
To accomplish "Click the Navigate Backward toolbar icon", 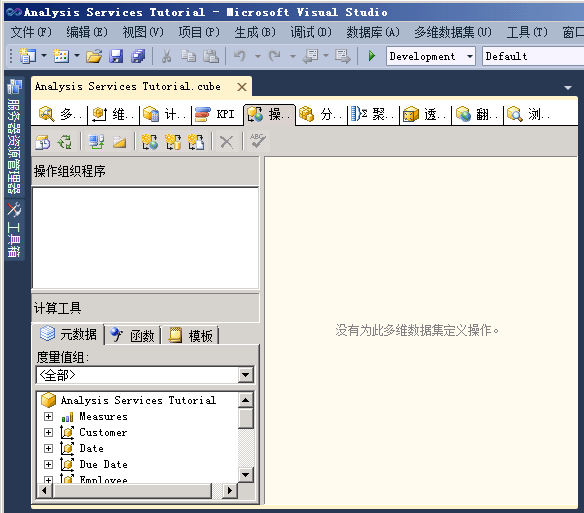I will coord(311,56).
